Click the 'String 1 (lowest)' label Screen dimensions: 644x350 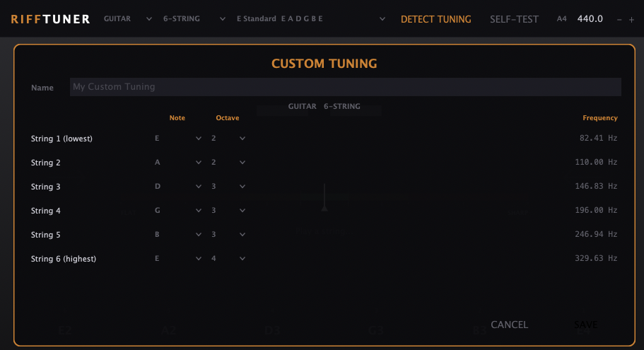click(62, 139)
